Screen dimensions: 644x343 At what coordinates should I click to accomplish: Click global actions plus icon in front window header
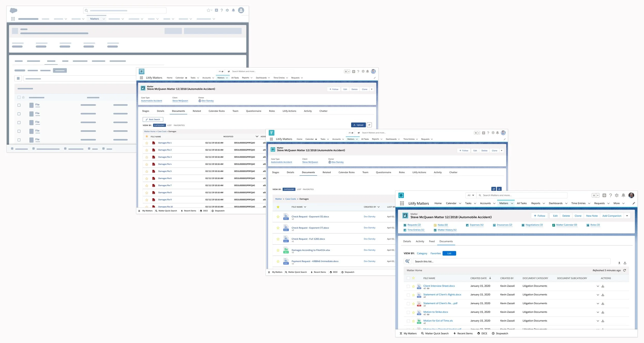[x=604, y=195]
